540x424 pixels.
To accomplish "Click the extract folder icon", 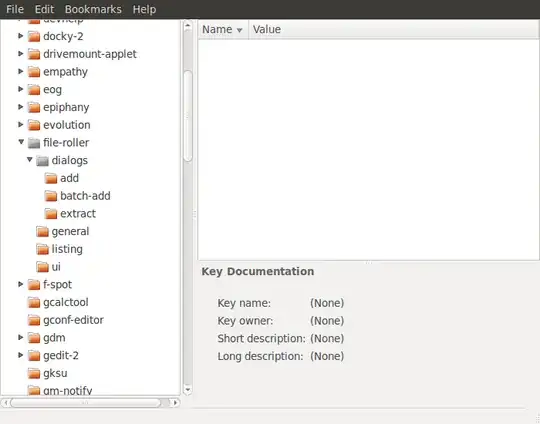I will (51, 214).
